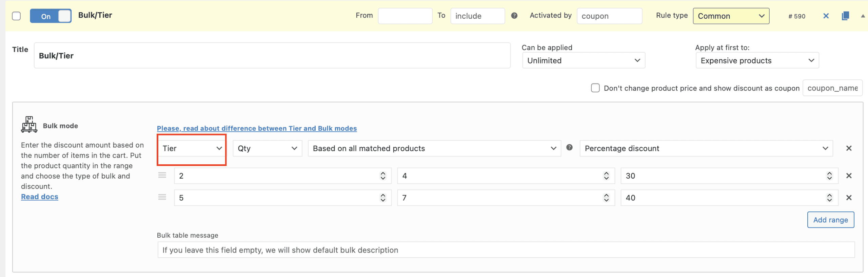Click the duplicate rule copy icon

pyautogui.click(x=845, y=16)
